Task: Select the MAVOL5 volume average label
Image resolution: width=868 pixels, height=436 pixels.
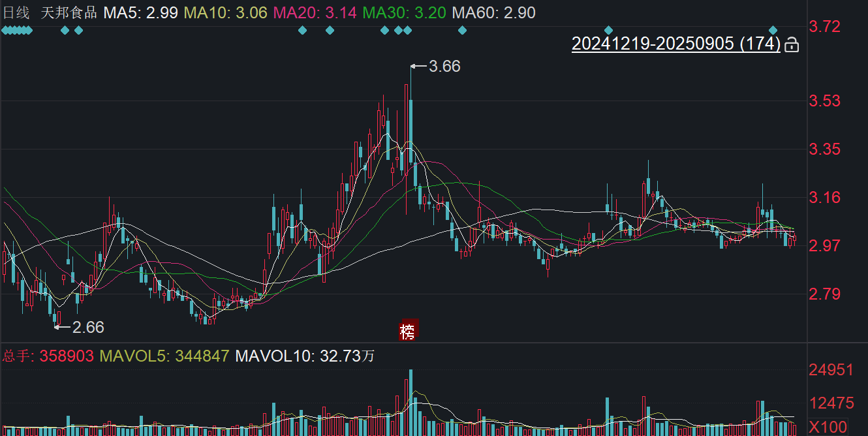Action: tap(165, 356)
